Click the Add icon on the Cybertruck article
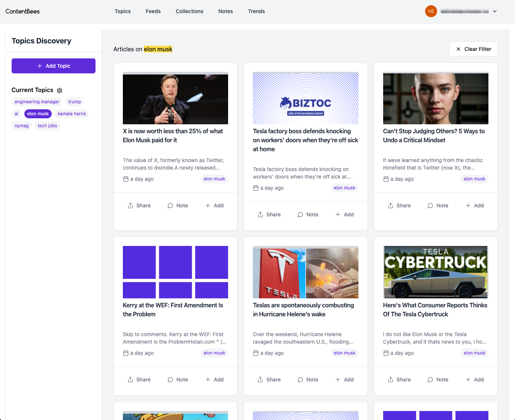Viewport: 515px width, 420px height. 468,379
